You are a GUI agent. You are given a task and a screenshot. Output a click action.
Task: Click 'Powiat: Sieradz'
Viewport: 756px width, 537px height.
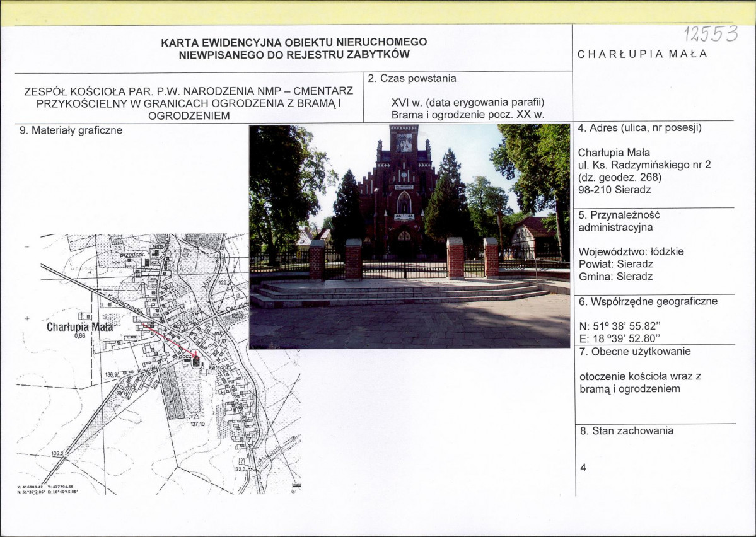pos(615,264)
